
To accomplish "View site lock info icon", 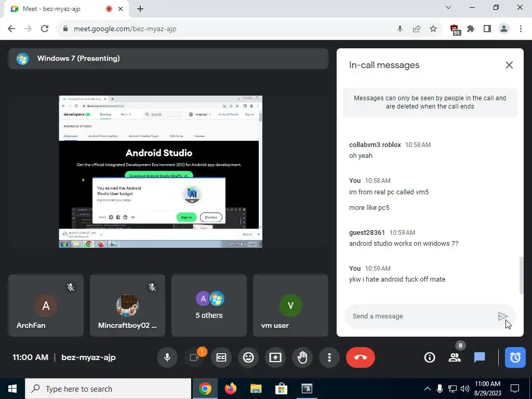I will pos(65,29).
